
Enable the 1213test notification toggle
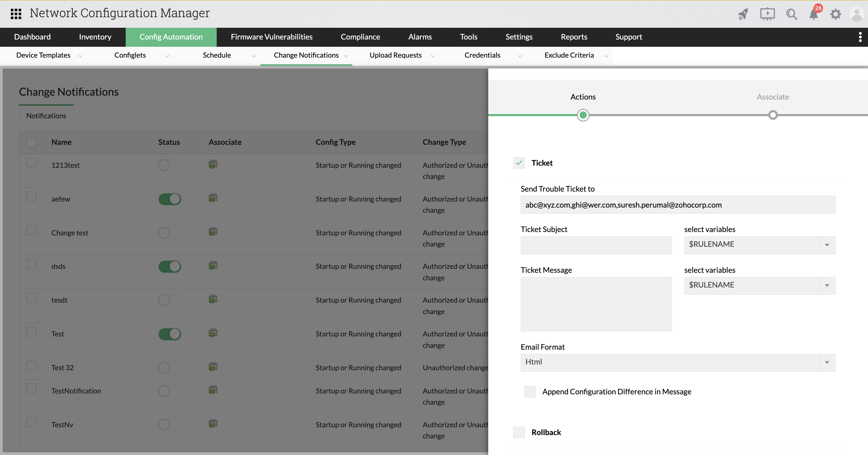point(169,165)
